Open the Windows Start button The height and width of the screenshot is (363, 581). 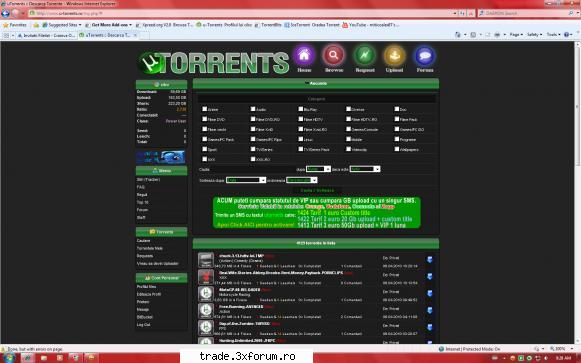click(x=9, y=358)
